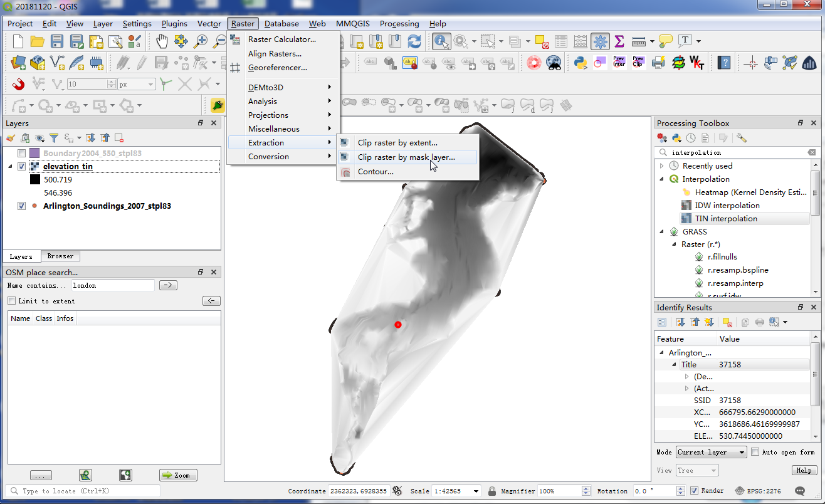Open the blue help book icon
This screenshot has height=504, width=825.
coord(725,63)
